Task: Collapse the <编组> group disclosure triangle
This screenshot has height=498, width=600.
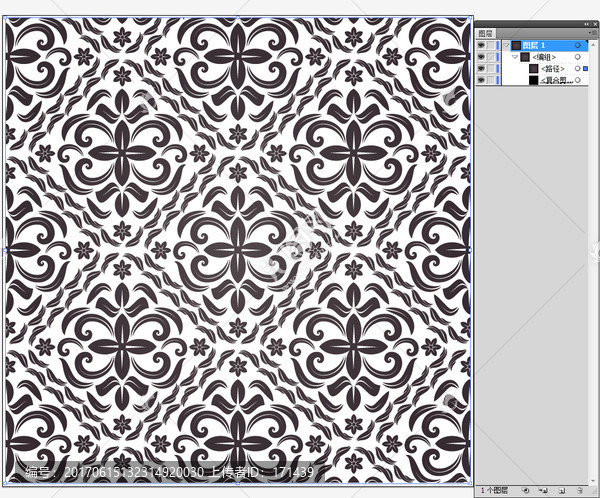Action: click(515, 57)
